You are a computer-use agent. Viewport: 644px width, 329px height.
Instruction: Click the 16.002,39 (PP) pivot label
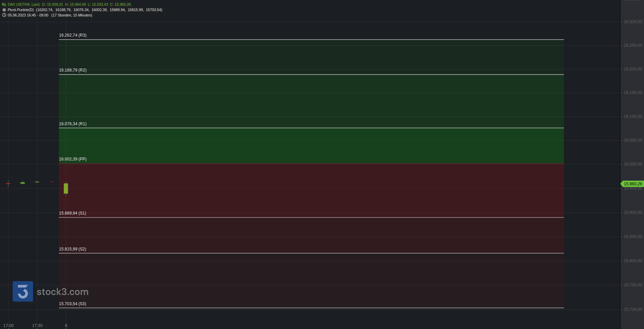(x=73, y=159)
